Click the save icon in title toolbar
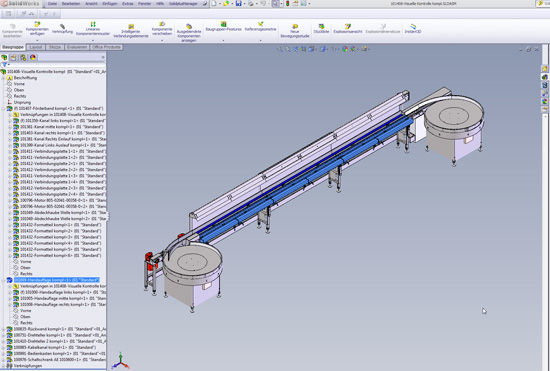The image size is (550, 371). (x=239, y=4)
